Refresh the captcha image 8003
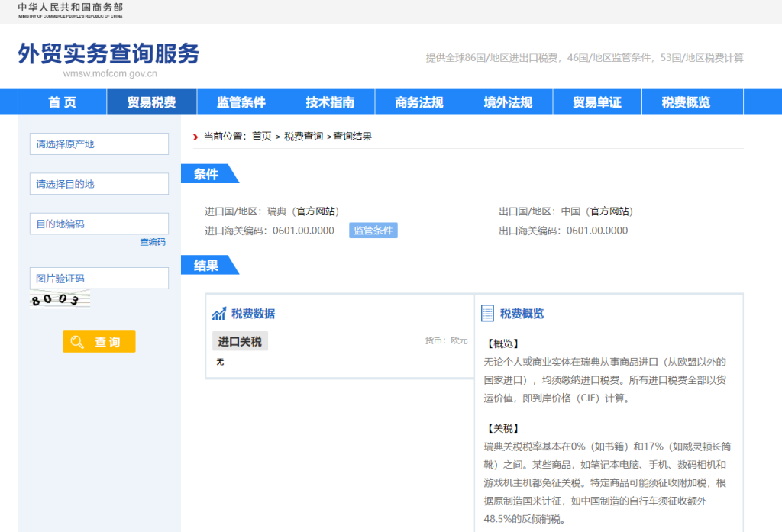Image resolution: width=782 pixels, height=532 pixels. tap(60, 298)
